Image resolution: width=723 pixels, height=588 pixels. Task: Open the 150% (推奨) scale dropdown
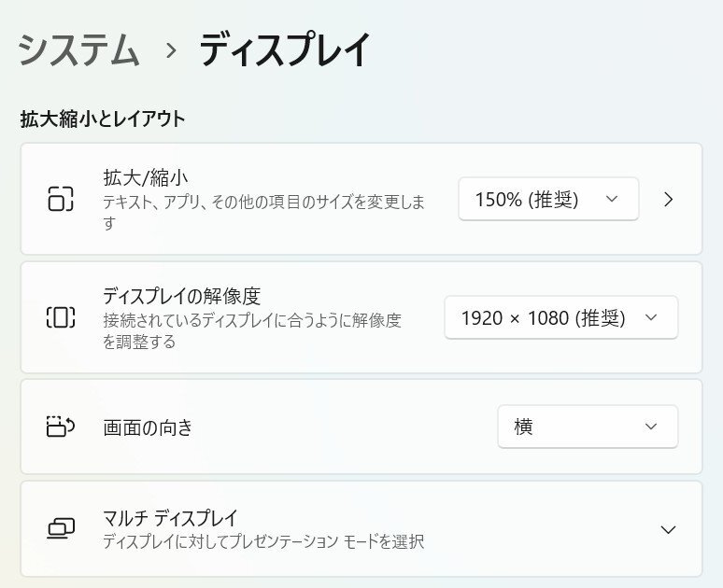pos(548,199)
